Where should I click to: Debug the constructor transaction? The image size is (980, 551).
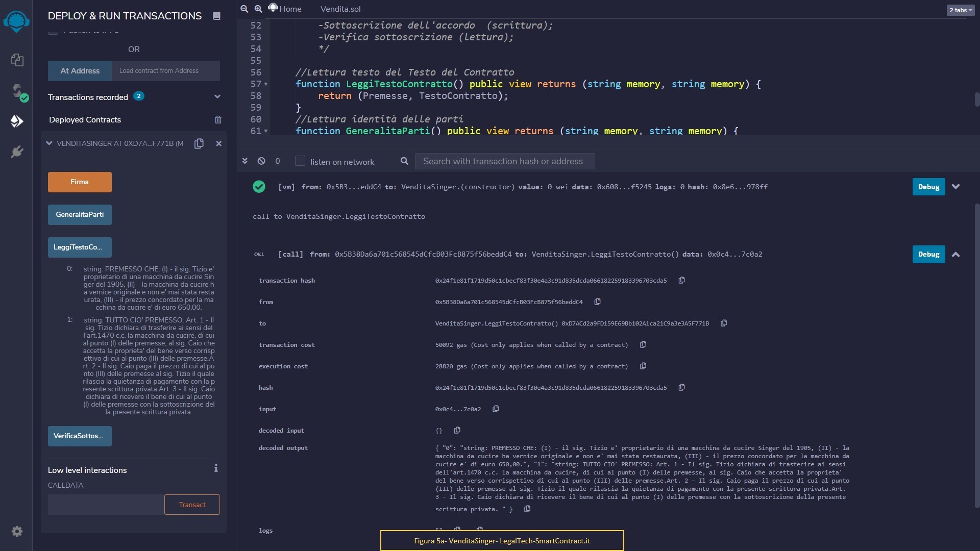[x=928, y=187]
